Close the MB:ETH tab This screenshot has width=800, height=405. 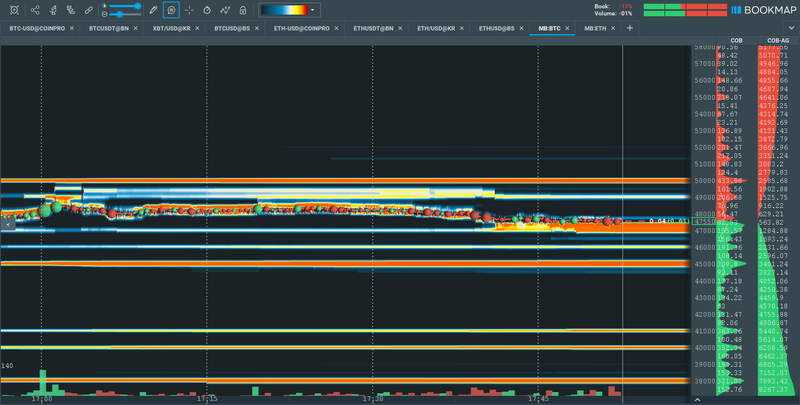pos(613,29)
